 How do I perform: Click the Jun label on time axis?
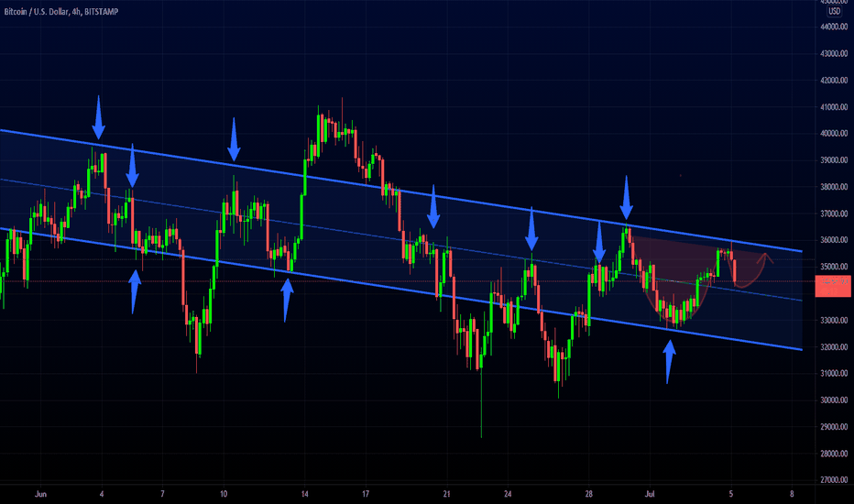(x=41, y=494)
